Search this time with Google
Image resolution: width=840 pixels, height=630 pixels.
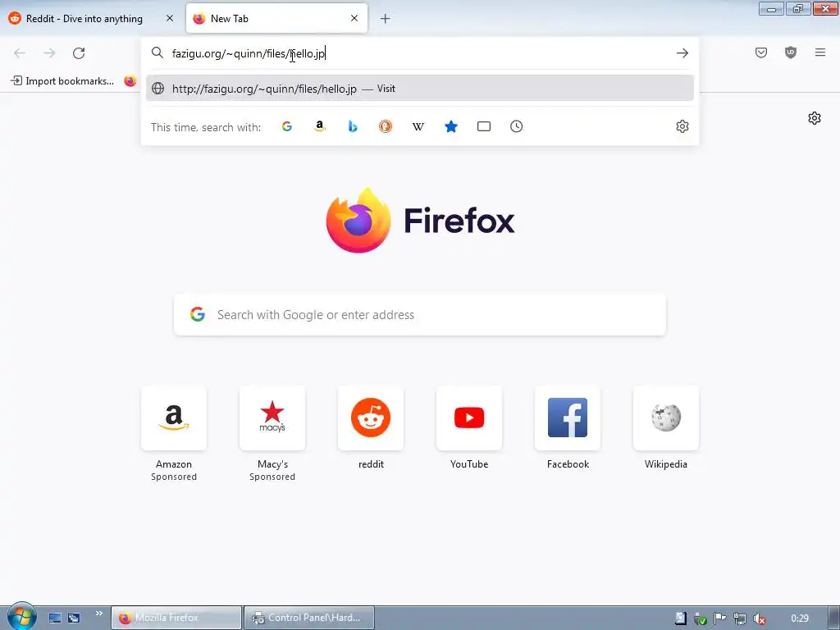tap(287, 126)
